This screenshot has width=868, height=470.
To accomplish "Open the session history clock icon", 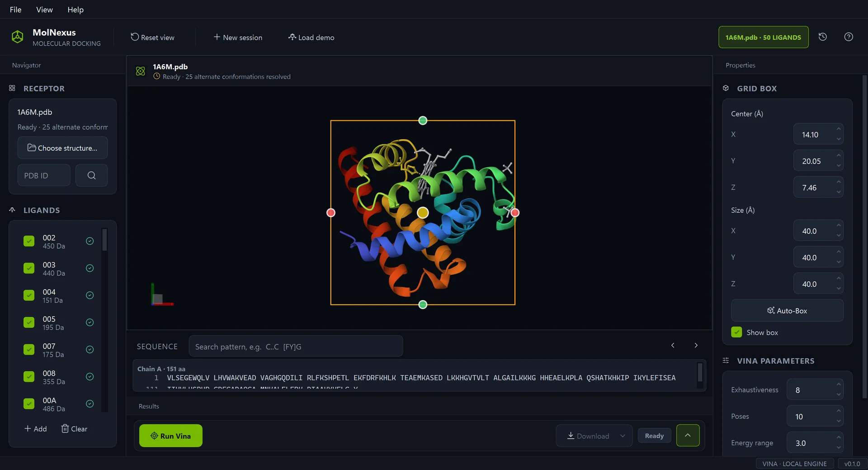I will 823,37.
